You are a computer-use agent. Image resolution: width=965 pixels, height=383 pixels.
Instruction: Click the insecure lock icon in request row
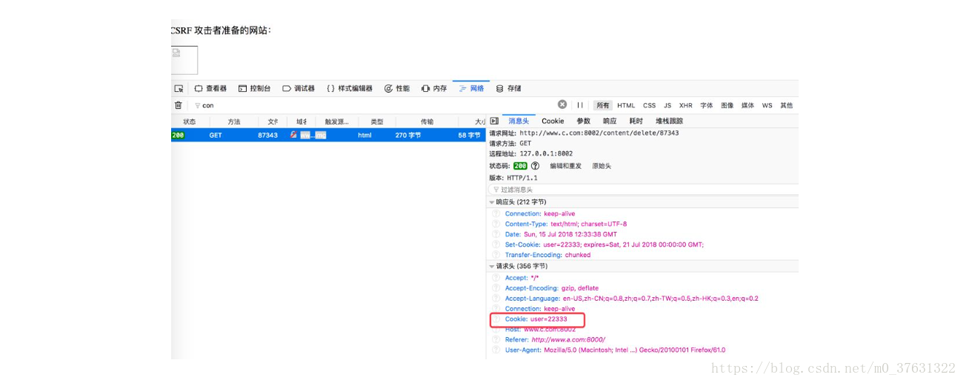(294, 135)
